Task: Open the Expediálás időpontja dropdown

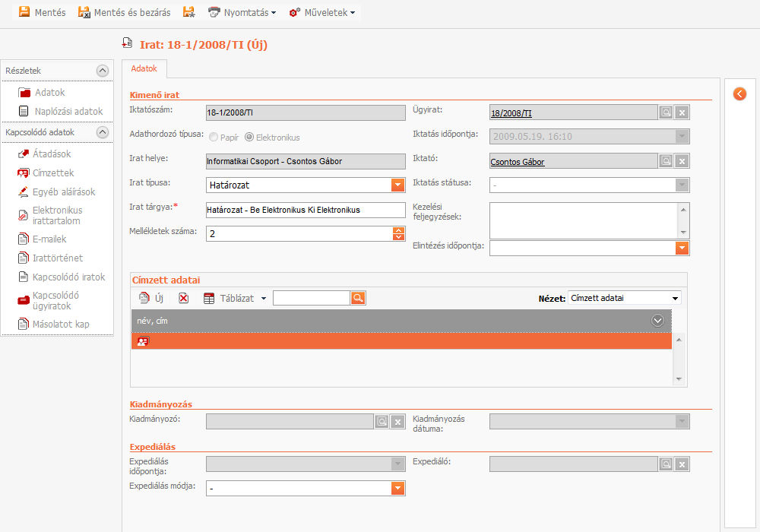Action: click(398, 464)
